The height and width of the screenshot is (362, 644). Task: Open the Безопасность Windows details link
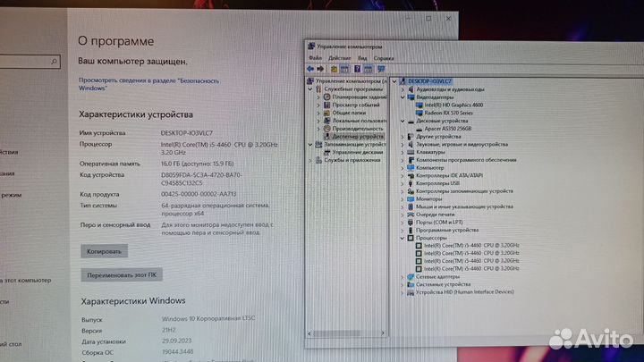click(148, 84)
